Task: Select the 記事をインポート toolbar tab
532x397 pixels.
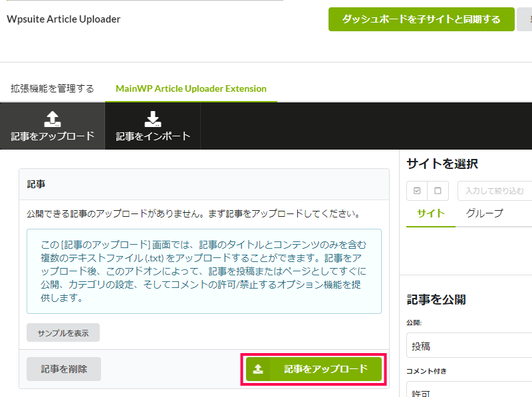Action: tap(153, 126)
